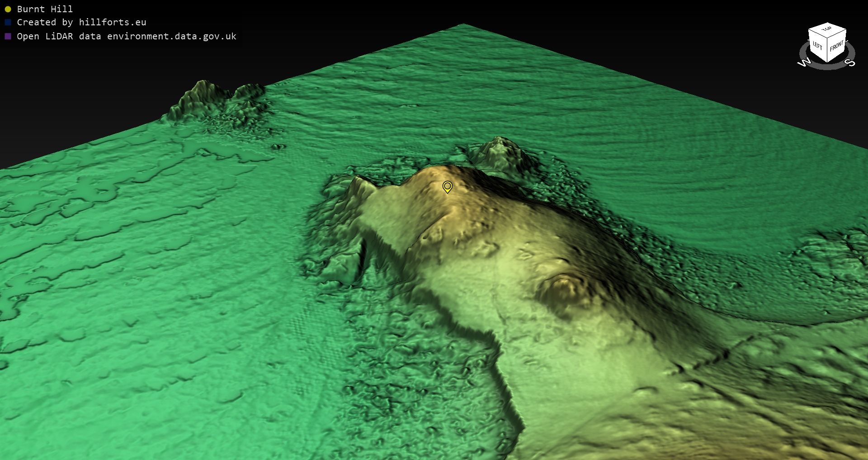Click the circular mound on the hill slope
Viewport: 868px width, 460px height.
(563, 287)
